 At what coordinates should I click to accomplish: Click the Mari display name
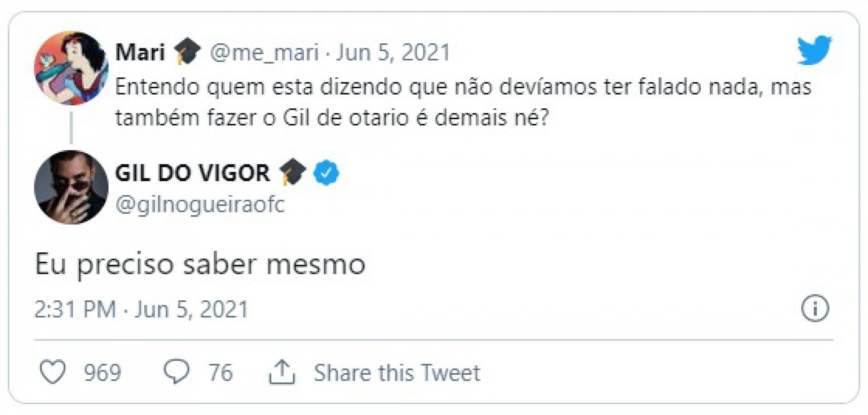pos(140,52)
